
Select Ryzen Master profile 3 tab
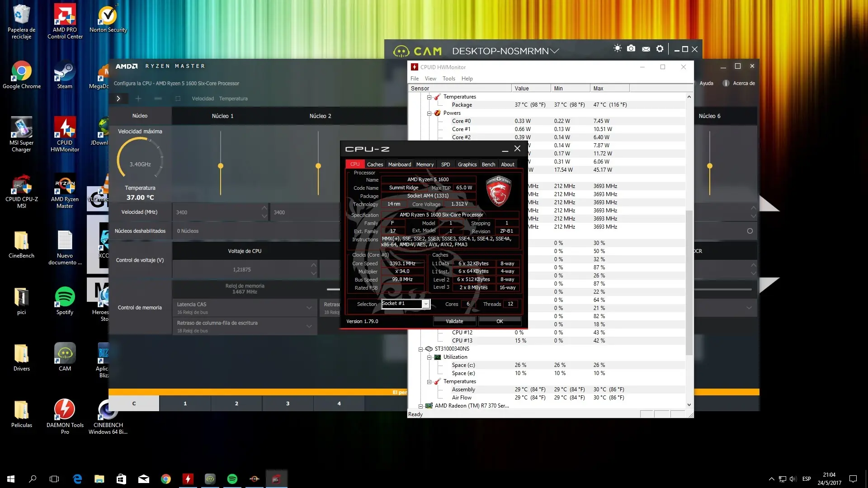288,404
